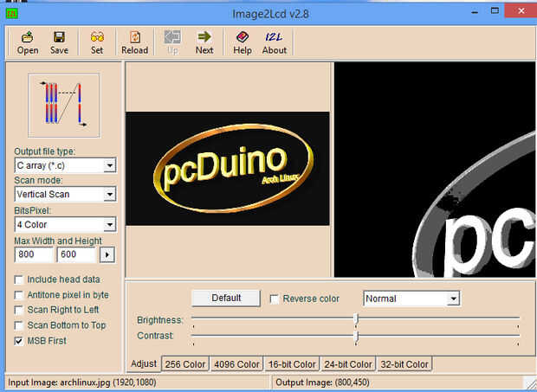Enable Scan Right to Left checkbox
The width and height of the screenshot is (537, 392).
tap(19, 310)
